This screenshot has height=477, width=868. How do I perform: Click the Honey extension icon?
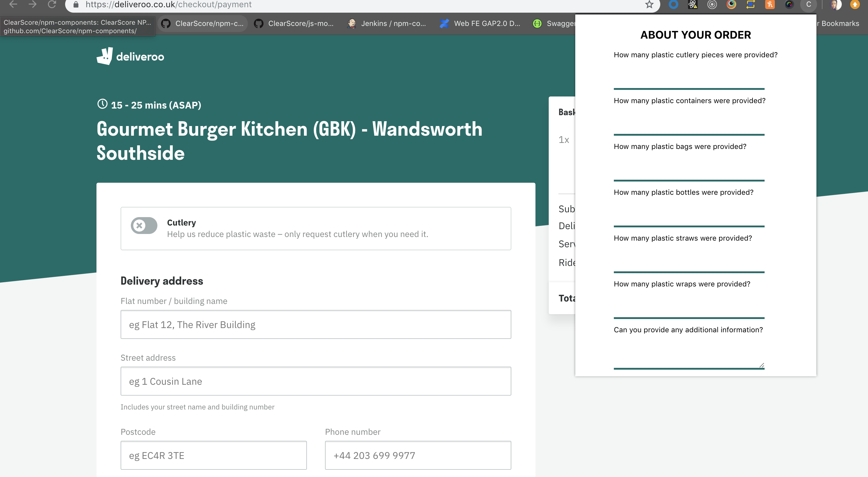click(770, 5)
